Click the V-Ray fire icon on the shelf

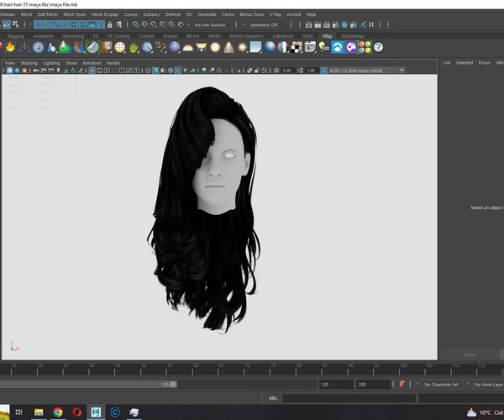pyautogui.click(x=11, y=47)
